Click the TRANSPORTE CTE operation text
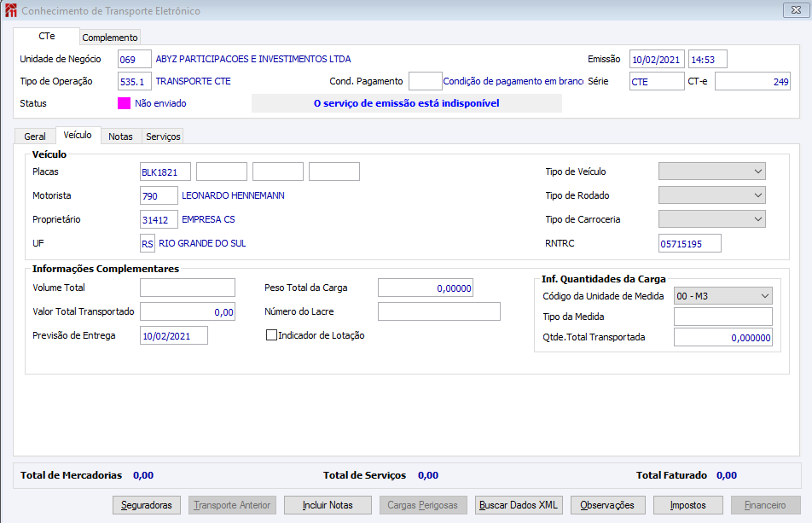This screenshot has height=523, width=812. (193, 81)
